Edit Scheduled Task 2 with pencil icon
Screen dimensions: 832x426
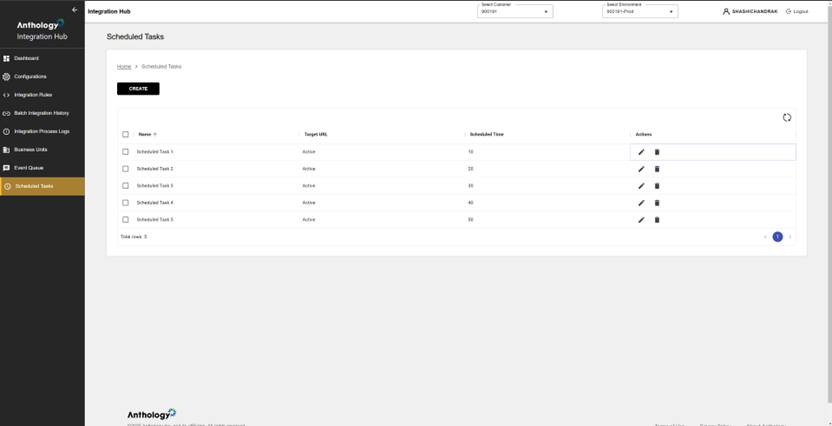(642, 169)
